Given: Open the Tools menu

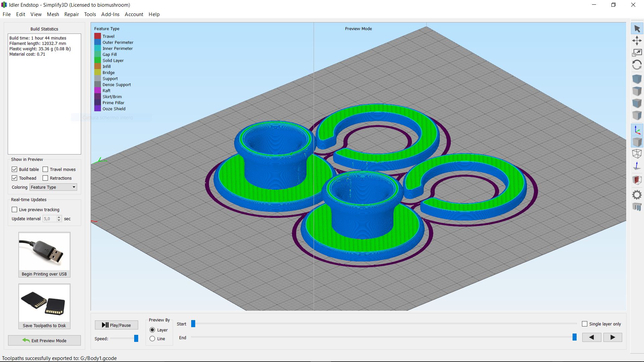Looking at the screenshot, I should [x=90, y=14].
